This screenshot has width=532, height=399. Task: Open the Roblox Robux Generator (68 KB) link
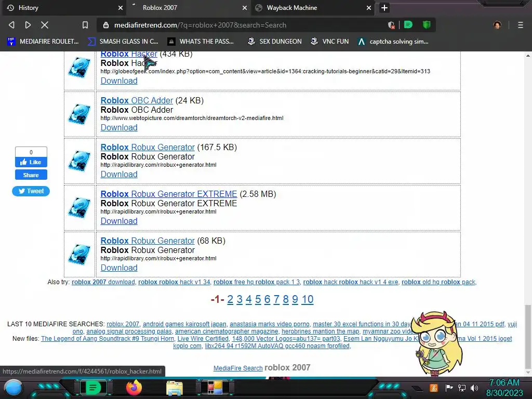[148, 241]
